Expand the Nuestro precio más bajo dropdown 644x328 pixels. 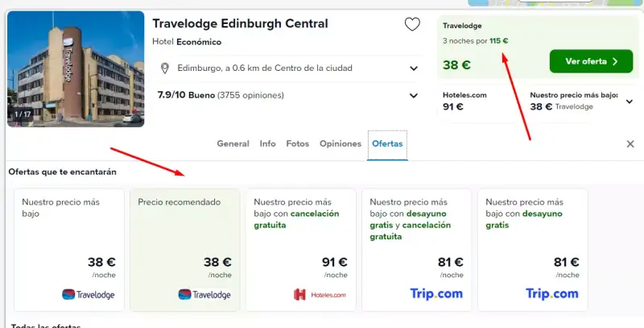coord(630,102)
